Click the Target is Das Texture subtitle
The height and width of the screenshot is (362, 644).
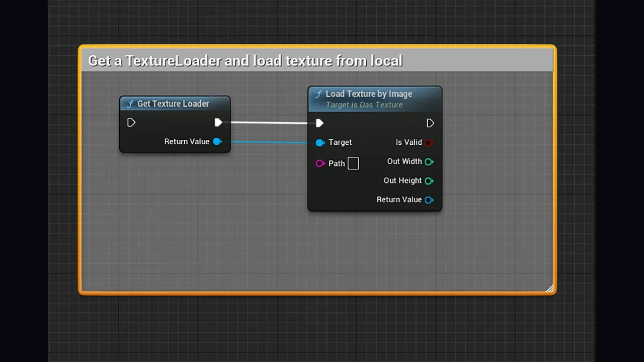[364, 105]
